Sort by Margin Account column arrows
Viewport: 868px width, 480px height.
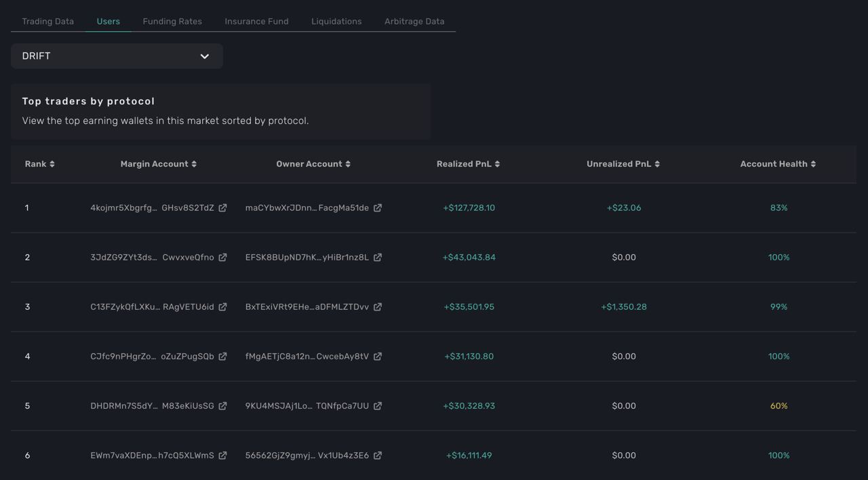click(194, 164)
